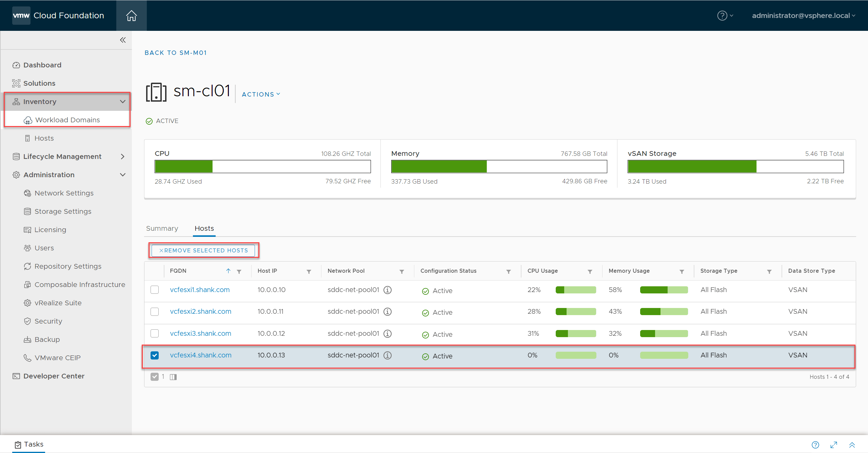Open the Memory Usage column filter icon
Screen dimensions: 868x453
682,271
